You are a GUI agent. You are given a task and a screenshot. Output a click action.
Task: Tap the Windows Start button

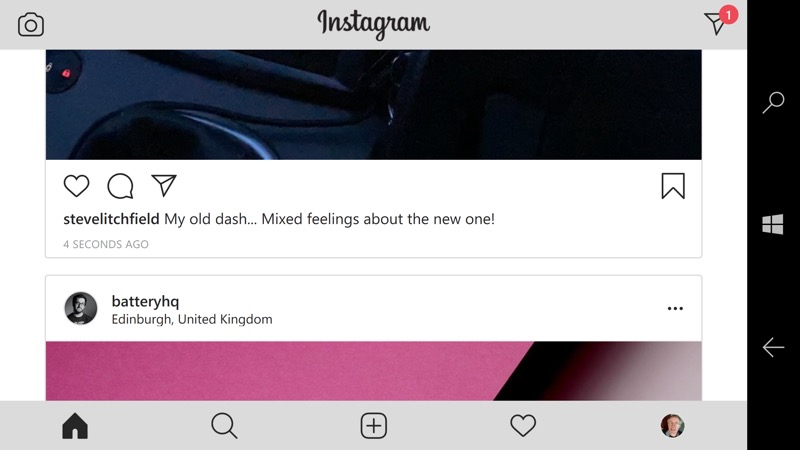point(773,224)
